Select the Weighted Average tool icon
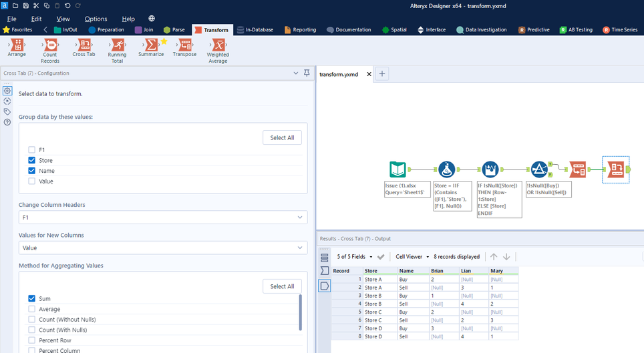The image size is (644, 353). click(x=218, y=44)
